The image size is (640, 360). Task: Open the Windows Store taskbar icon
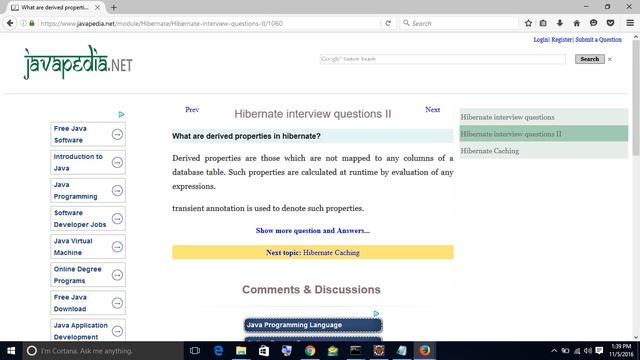click(264, 351)
